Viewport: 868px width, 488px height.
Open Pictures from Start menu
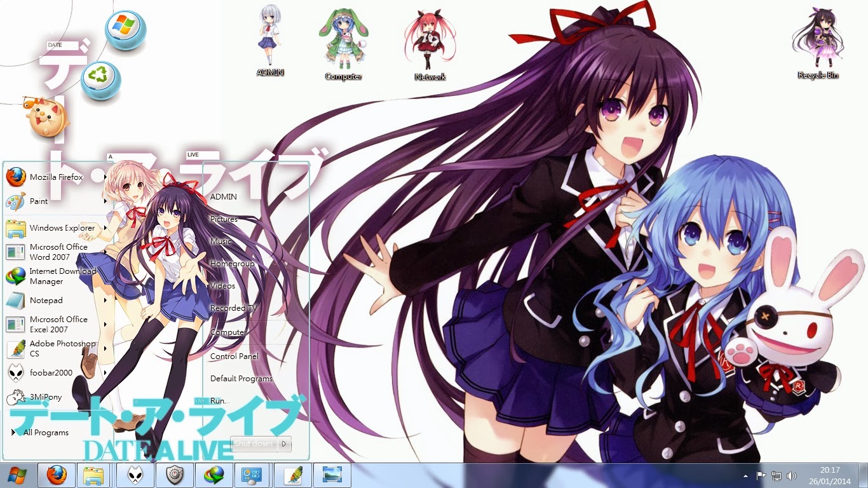click(x=224, y=219)
